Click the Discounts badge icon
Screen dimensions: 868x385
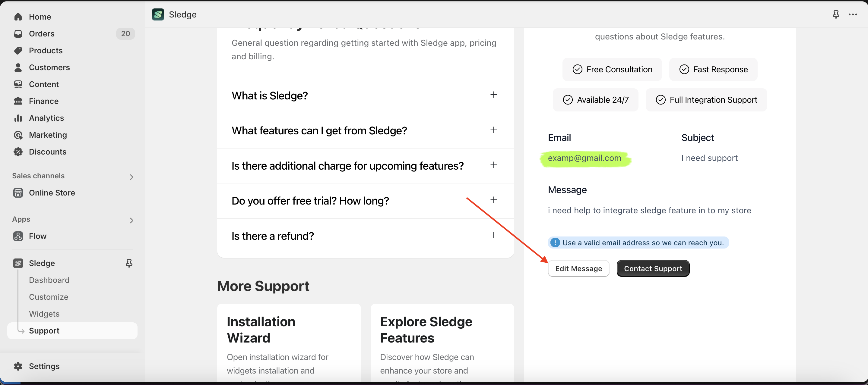point(18,152)
